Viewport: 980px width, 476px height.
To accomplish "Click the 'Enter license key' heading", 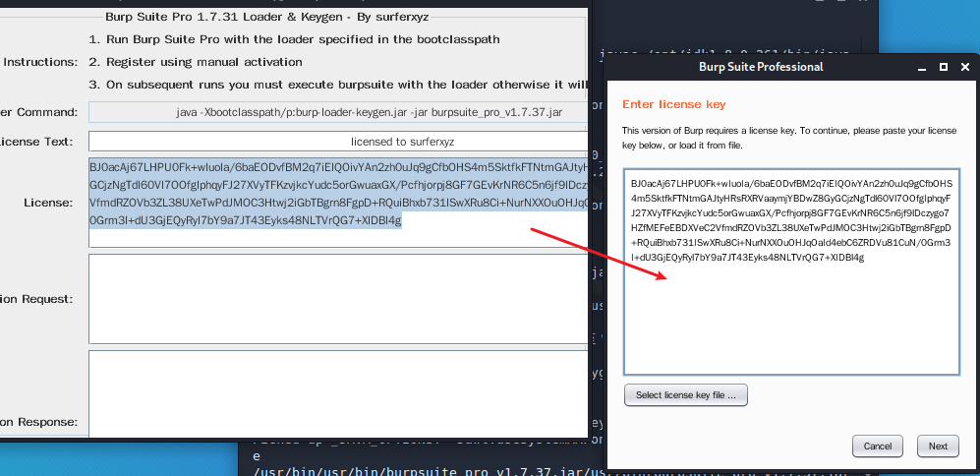I will 673,104.
